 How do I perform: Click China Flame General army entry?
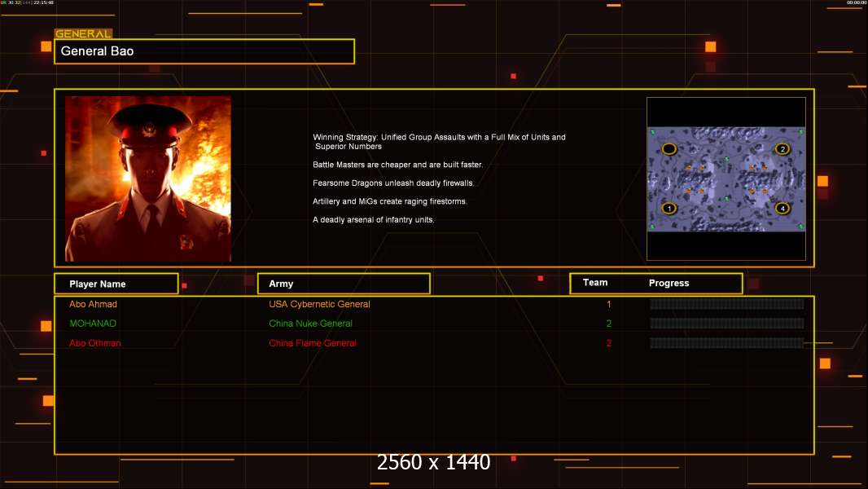(312, 343)
